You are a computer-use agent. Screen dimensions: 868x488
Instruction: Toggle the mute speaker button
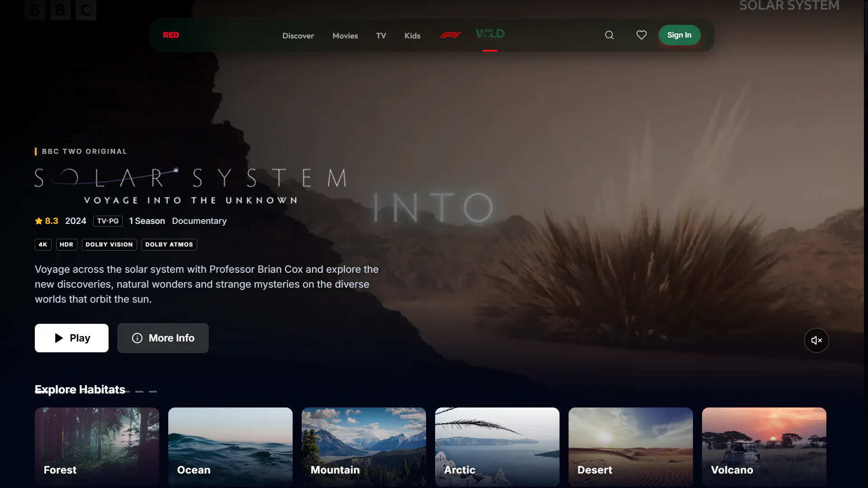(x=816, y=340)
